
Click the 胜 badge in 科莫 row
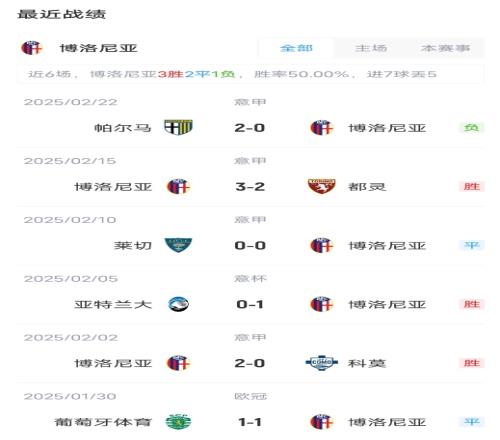click(x=472, y=363)
